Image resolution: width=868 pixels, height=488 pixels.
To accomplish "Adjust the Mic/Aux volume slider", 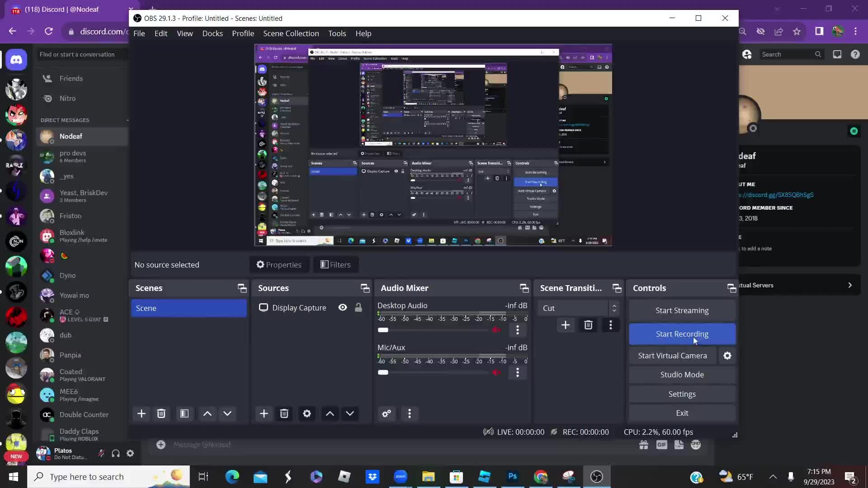I will [383, 372].
